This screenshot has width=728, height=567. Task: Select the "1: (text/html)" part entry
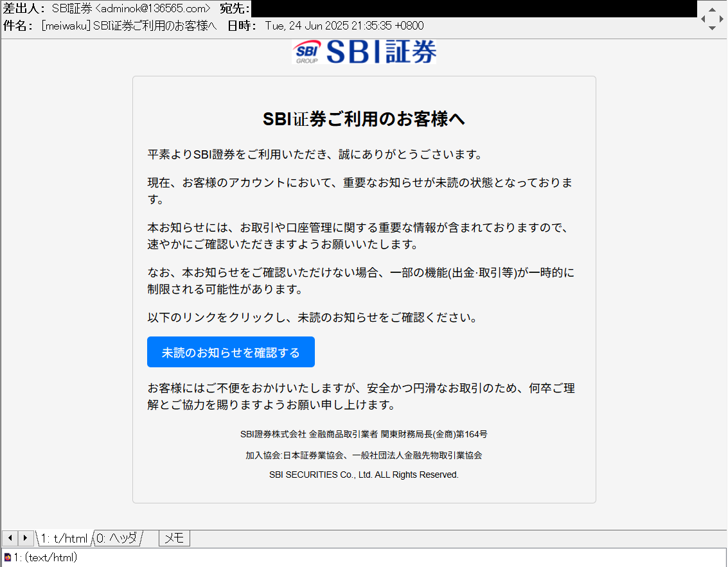click(x=45, y=557)
